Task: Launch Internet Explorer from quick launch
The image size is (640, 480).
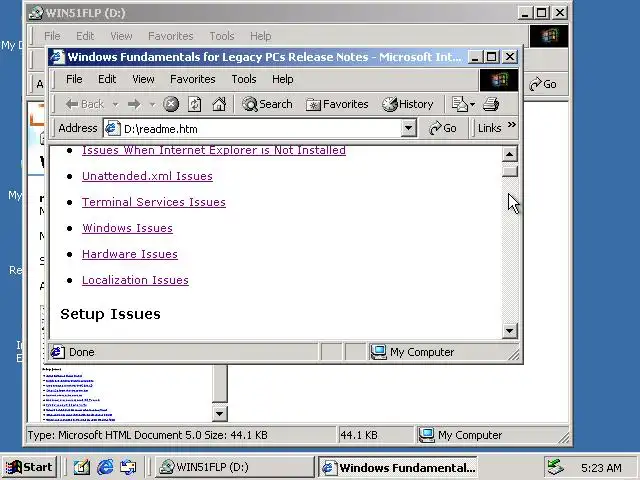Action: [105, 467]
